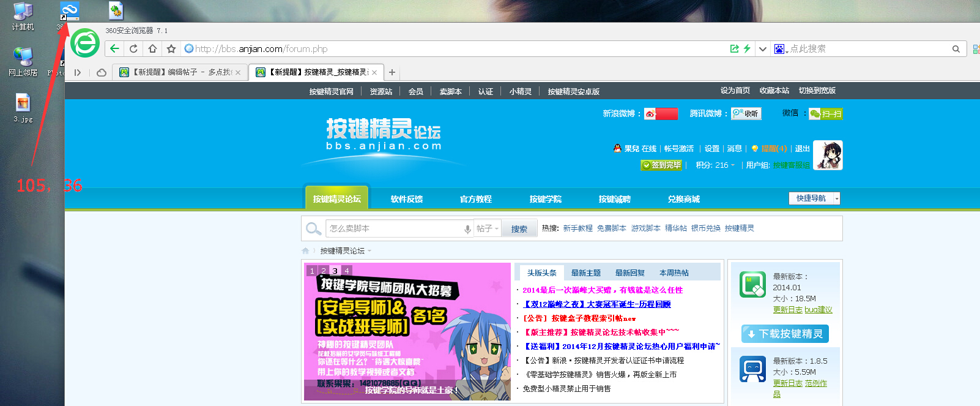Click 设为首页 link

click(735, 90)
